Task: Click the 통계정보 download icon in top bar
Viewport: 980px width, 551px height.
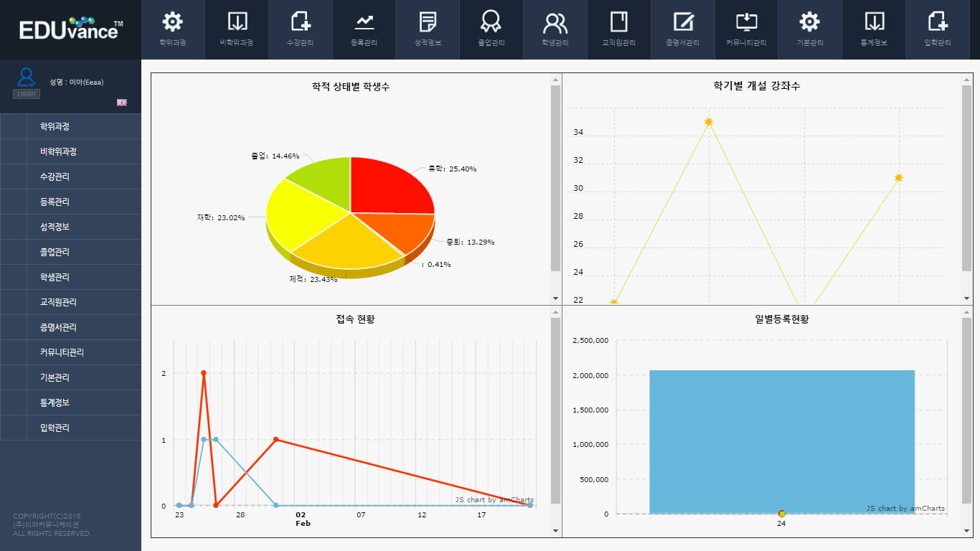Action: (x=874, y=23)
